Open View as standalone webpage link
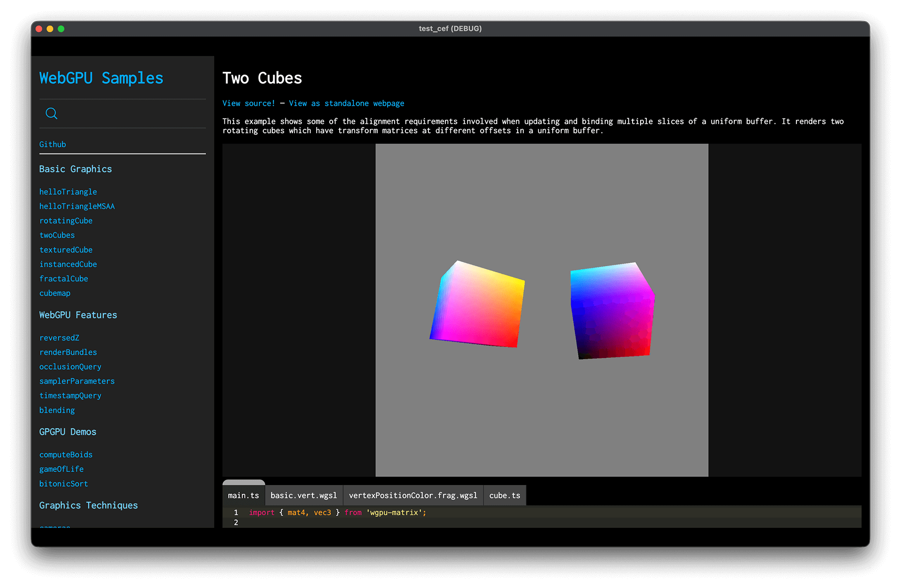The height and width of the screenshot is (588, 901). point(346,103)
